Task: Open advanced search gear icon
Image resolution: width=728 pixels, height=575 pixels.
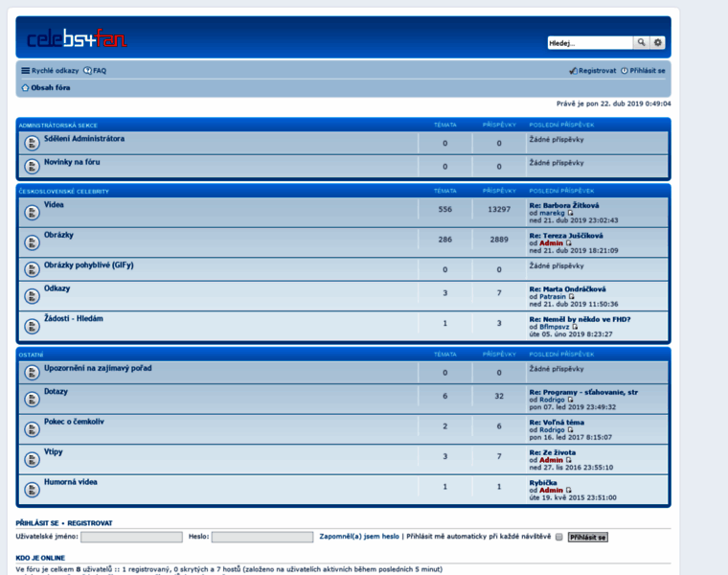Action: coord(657,43)
